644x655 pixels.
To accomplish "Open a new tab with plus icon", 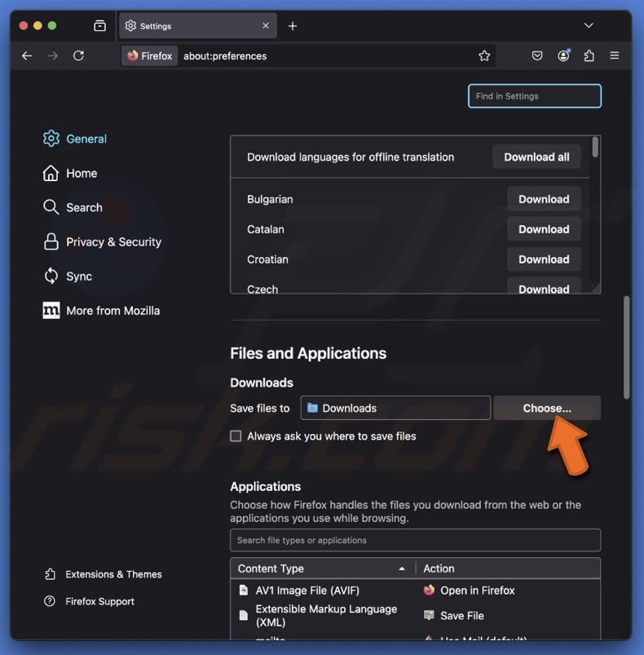I will click(x=293, y=26).
